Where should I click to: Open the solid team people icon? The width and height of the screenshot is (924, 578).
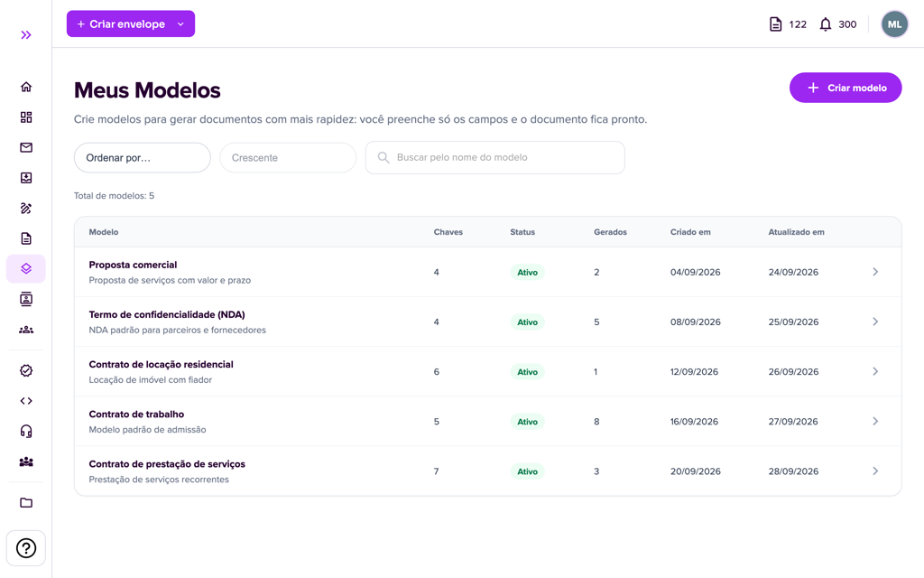coord(26,461)
